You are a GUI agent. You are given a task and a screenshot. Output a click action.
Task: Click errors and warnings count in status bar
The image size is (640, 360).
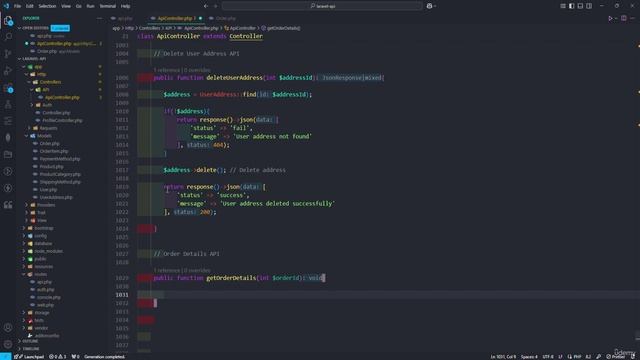tap(58, 356)
